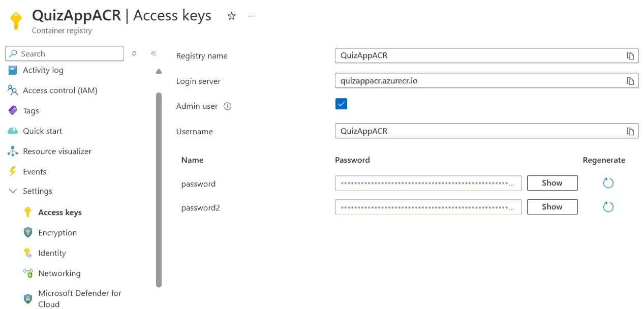Click the sidebar vertical scrollbar
Screen dimensions: 644x309
pos(159,189)
